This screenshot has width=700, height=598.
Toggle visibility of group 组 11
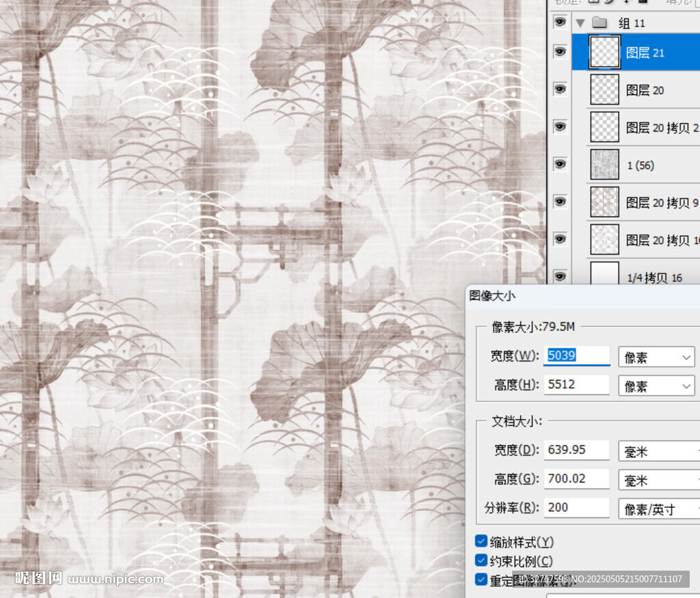[x=560, y=23]
